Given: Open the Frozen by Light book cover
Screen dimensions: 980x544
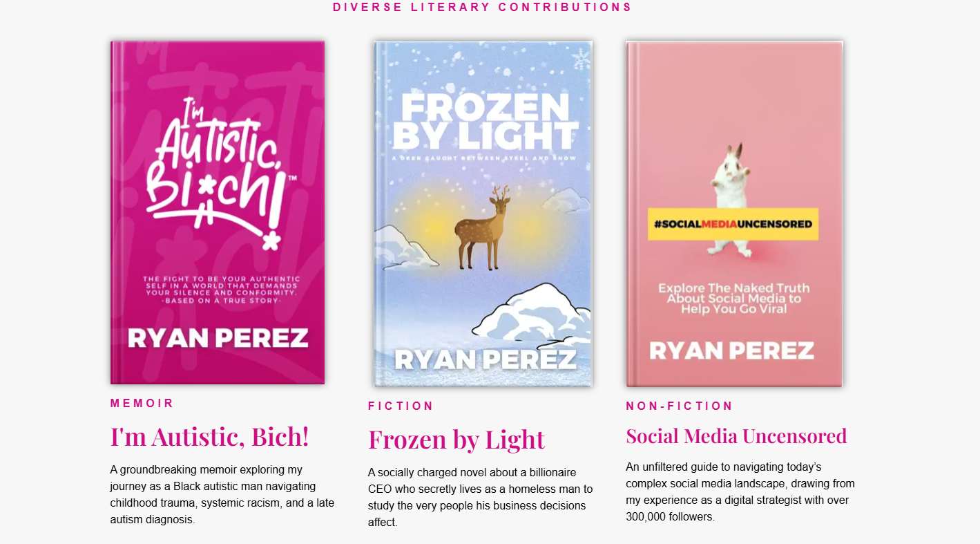Looking at the screenshot, I should coord(483,214).
